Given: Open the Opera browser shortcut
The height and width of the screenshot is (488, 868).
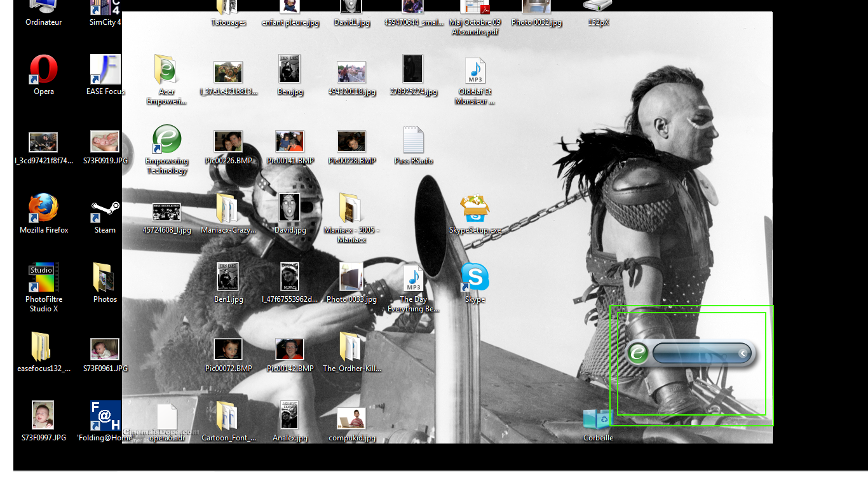Looking at the screenshot, I should (x=44, y=70).
